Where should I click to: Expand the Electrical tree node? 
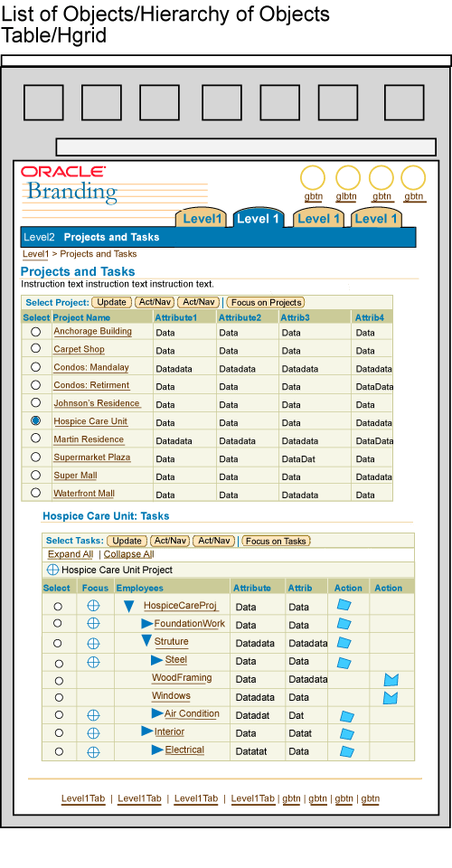157,750
